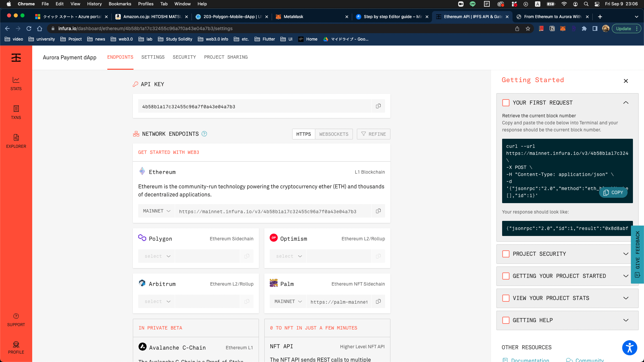
Task: Go back in browser history
Action: tap(7, 28)
